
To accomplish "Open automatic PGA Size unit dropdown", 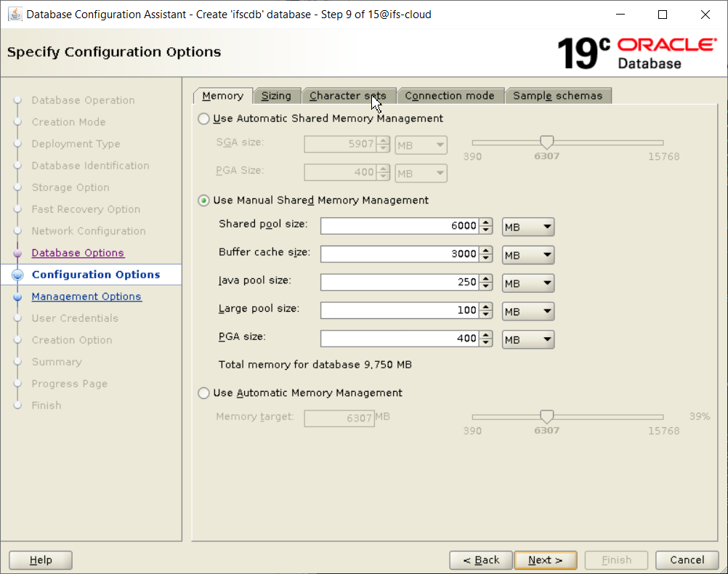I will (x=421, y=173).
